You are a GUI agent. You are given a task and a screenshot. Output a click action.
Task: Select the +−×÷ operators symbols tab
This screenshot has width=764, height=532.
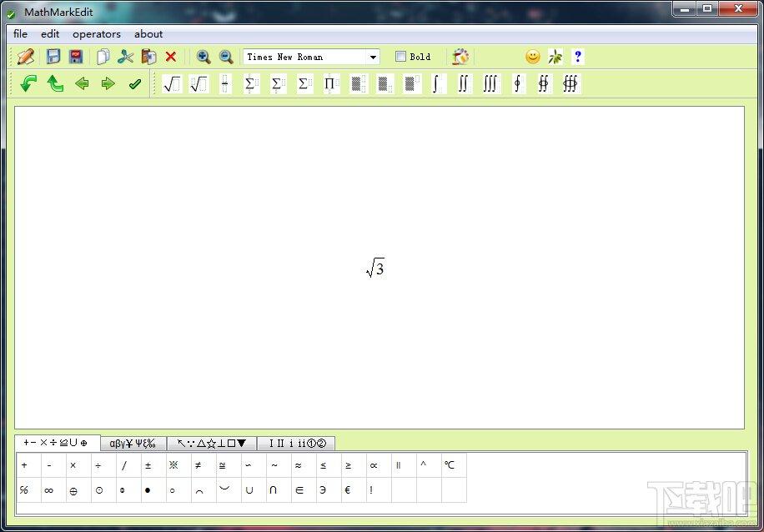[x=57, y=443]
